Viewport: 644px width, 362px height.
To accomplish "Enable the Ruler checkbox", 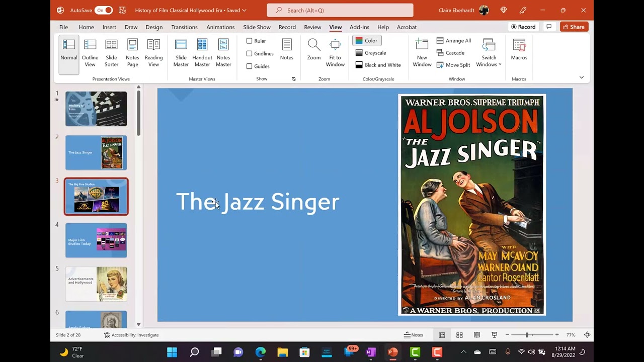I will pos(256,41).
